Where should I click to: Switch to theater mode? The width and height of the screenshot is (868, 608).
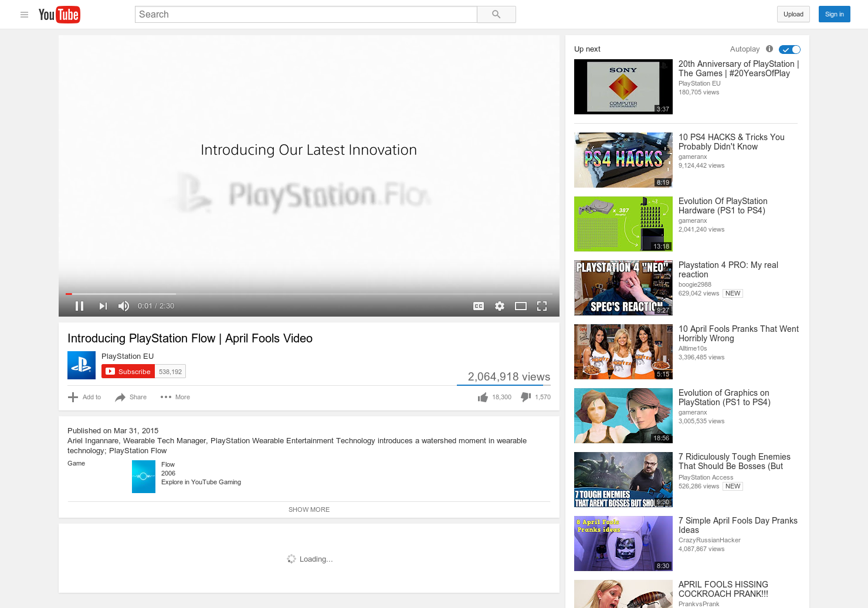[x=521, y=306]
